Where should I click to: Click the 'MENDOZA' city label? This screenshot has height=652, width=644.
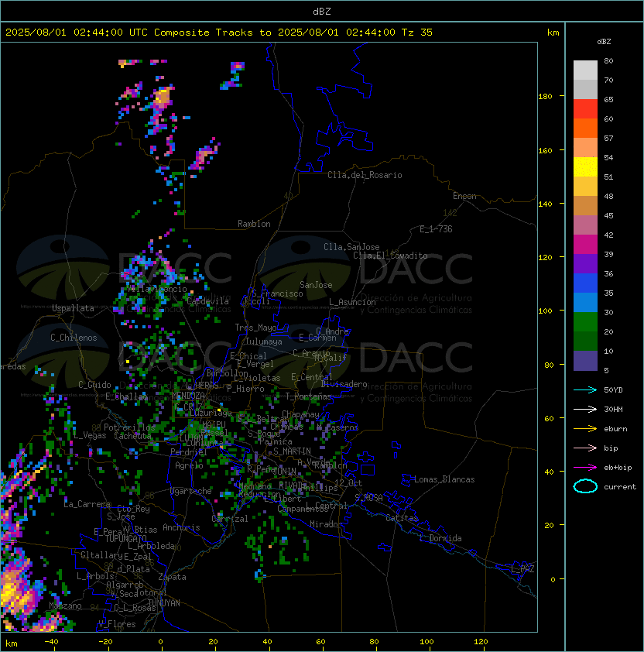(188, 395)
